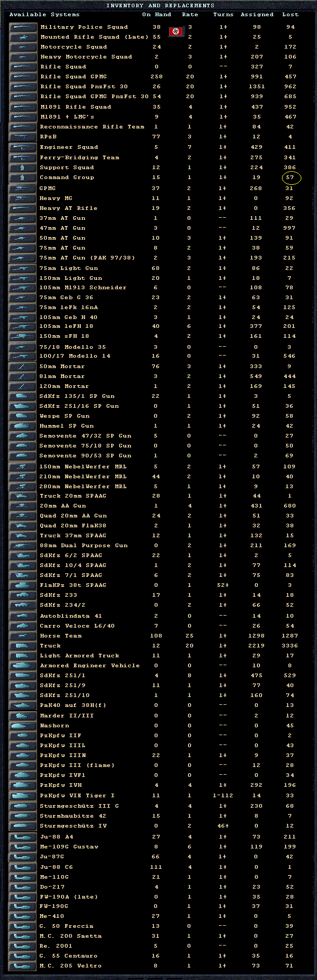Click the Turns column header

224,15
